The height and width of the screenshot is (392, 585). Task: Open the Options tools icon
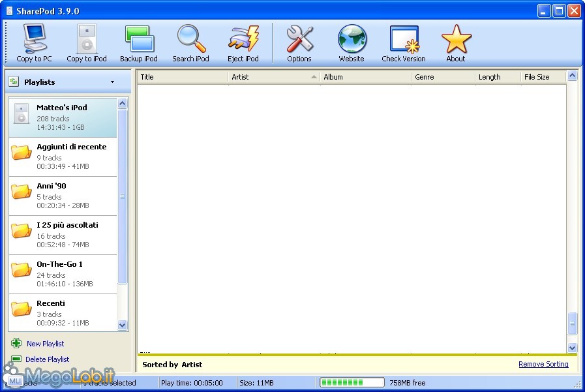click(299, 38)
